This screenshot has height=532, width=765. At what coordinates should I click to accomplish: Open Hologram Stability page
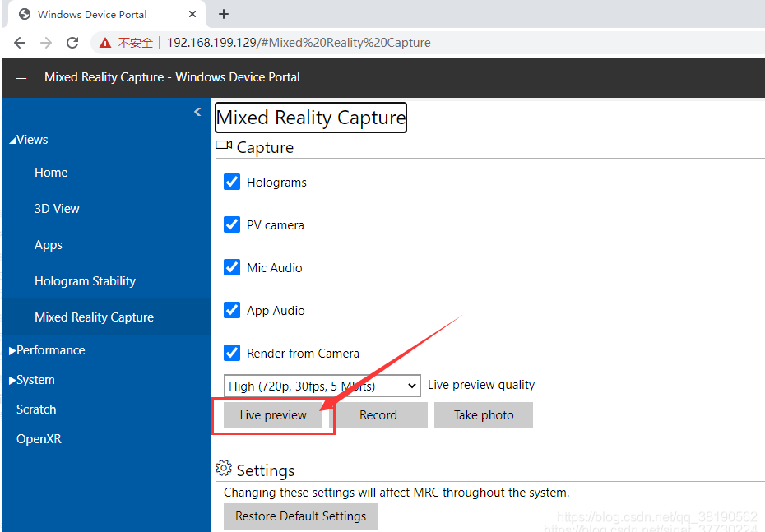(85, 281)
